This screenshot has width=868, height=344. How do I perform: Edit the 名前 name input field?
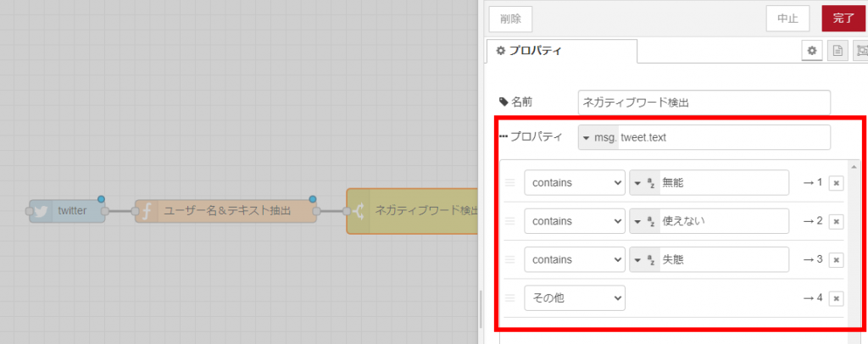pyautogui.click(x=704, y=103)
